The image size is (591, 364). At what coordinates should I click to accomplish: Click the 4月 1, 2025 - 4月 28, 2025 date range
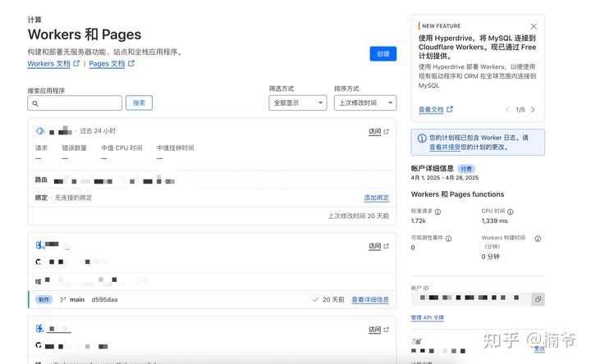pos(445,178)
